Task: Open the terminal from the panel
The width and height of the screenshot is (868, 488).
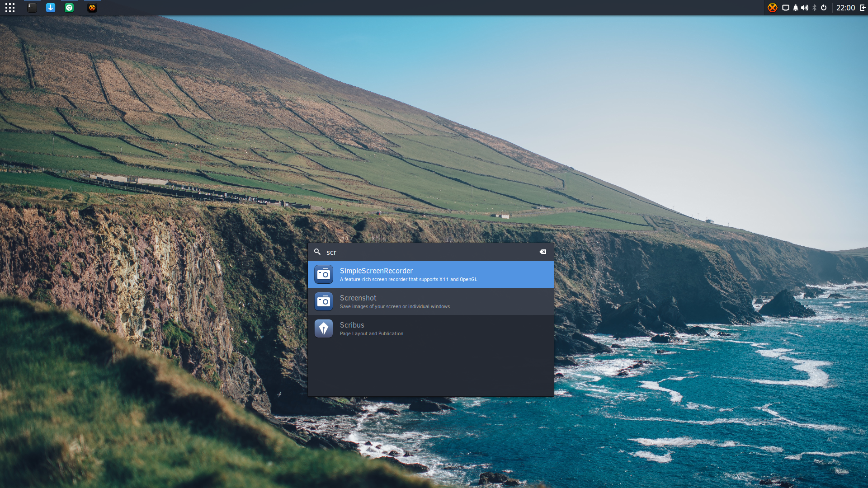Action: click(32, 8)
